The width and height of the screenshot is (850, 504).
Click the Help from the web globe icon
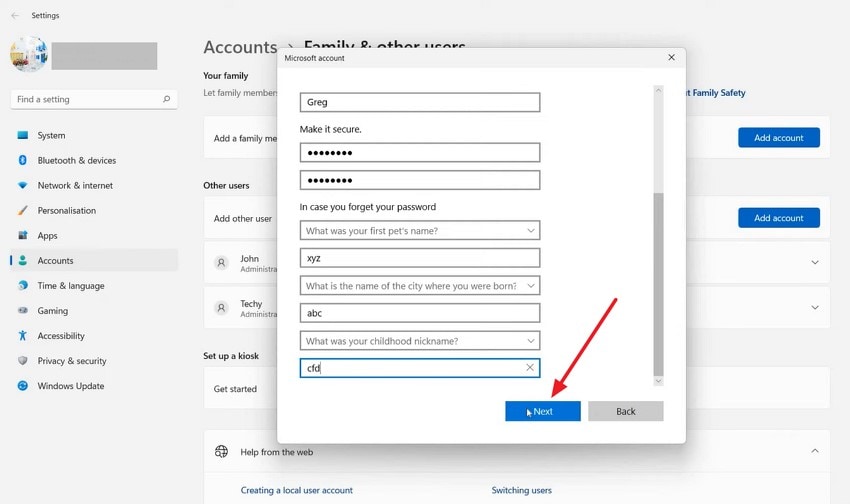click(221, 451)
